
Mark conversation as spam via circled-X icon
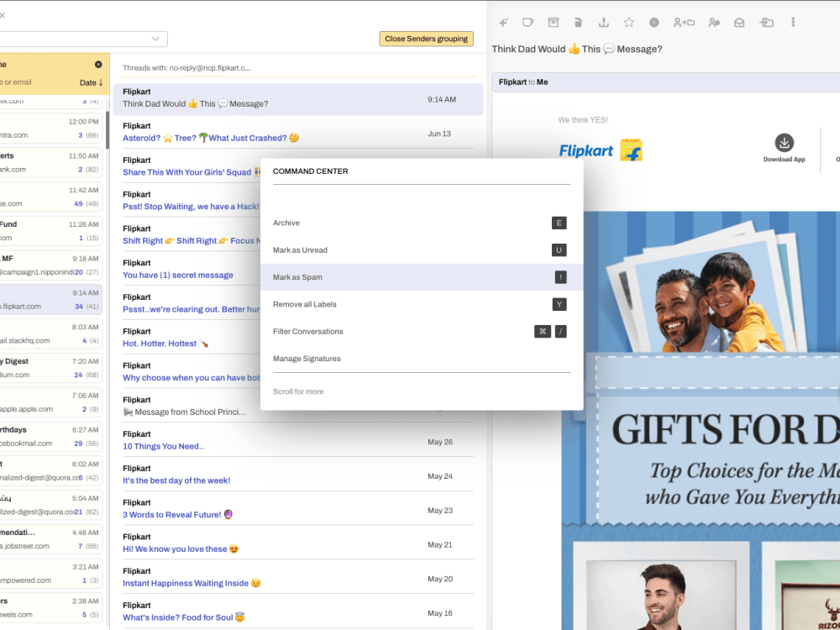pos(654,23)
